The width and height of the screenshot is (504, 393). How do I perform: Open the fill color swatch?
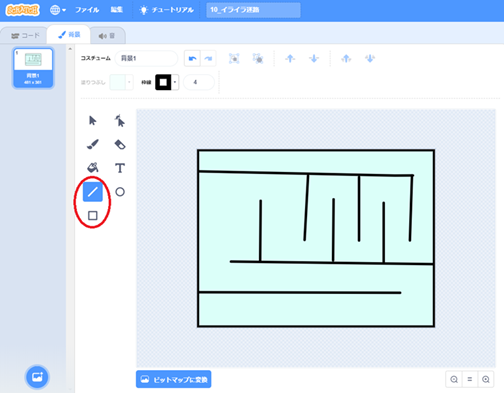click(x=118, y=82)
